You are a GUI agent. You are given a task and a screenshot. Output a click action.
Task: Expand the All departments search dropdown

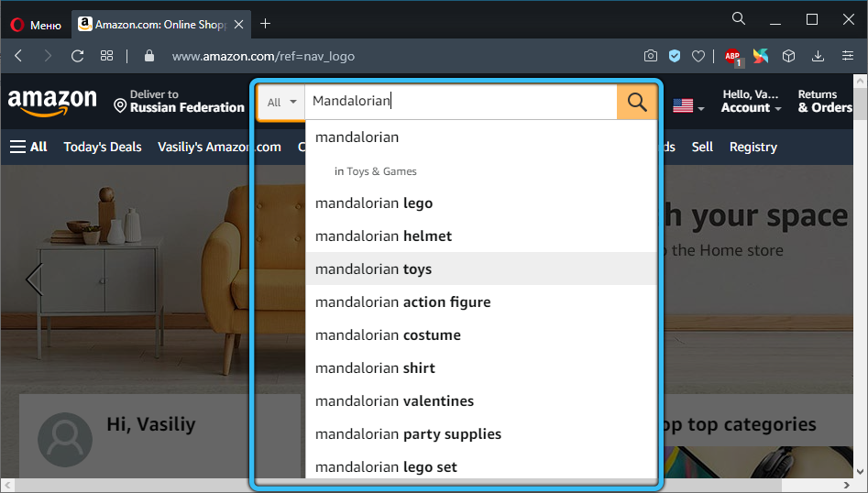(280, 102)
